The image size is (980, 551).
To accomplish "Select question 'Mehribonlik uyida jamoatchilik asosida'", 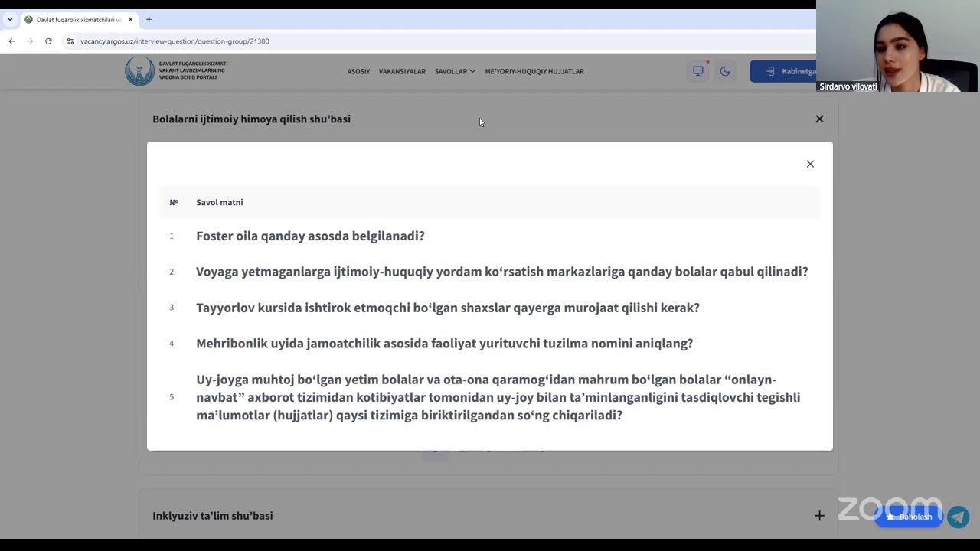I will (445, 344).
